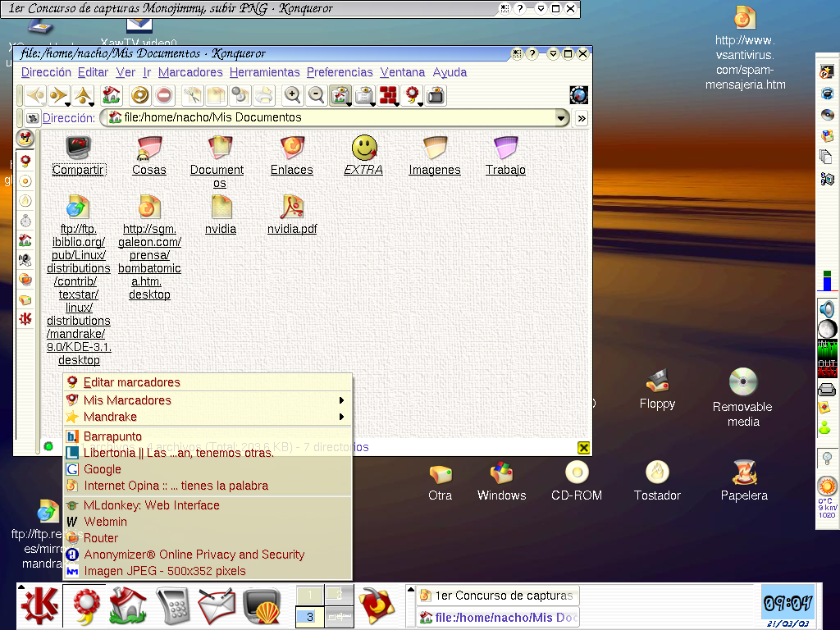Screen dimensions: 840x630
Task: Open the bookmarks panel in the sidebar
Action: [x=25, y=160]
